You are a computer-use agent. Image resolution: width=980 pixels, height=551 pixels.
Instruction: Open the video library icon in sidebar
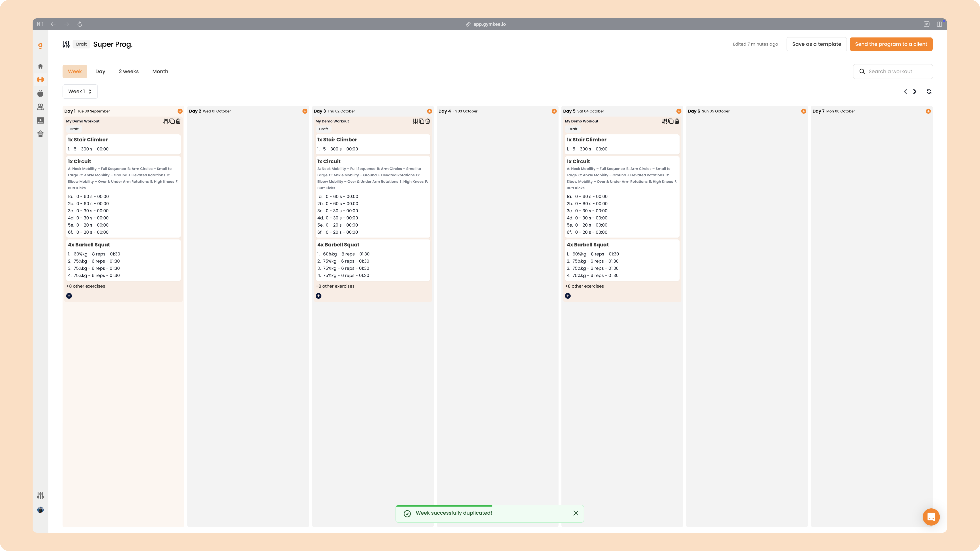40,121
